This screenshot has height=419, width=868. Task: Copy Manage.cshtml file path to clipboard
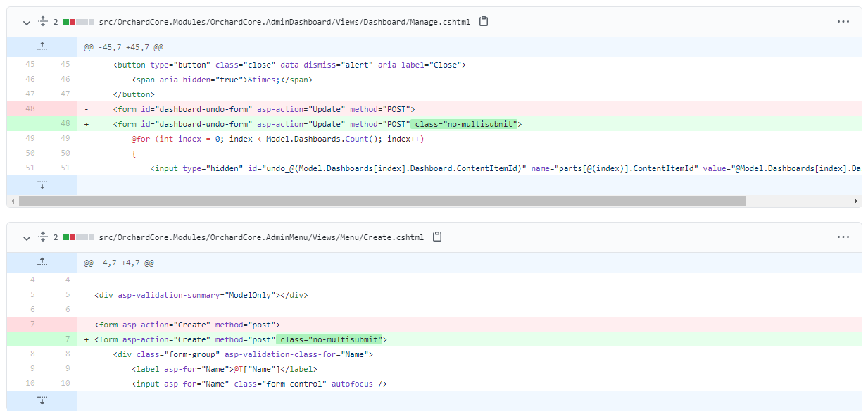pyautogui.click(x=484, y=22)
